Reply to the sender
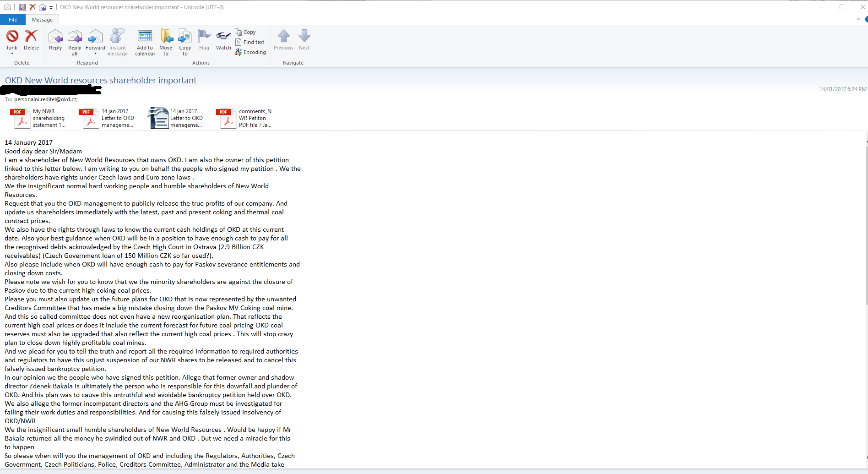 (x=55, y=39)
